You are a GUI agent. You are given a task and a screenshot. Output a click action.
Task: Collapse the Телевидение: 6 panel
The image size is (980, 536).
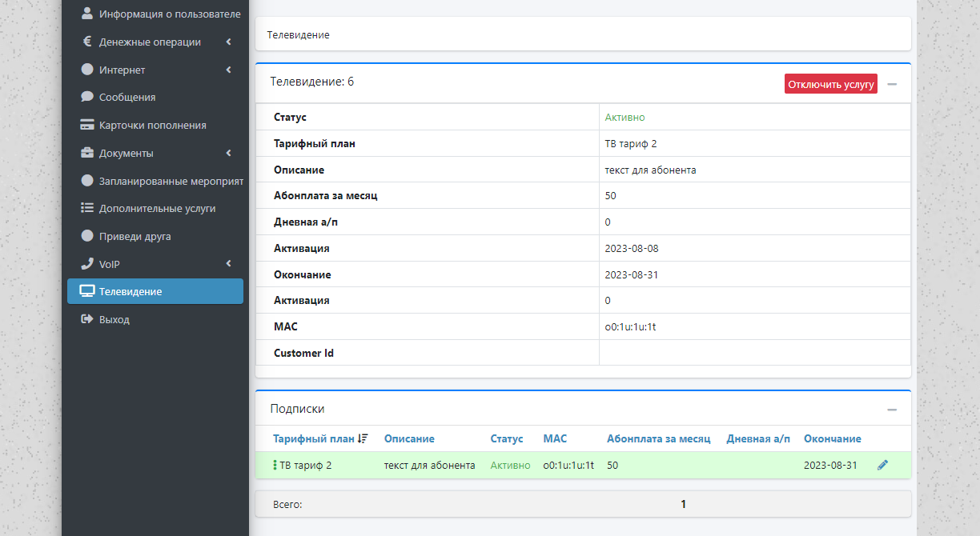[x=892, y=84]
